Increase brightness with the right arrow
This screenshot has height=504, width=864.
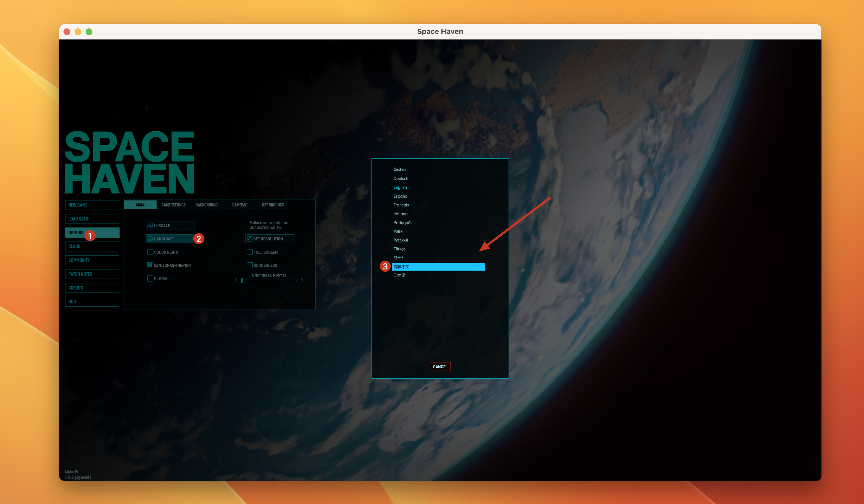[302, 280]
